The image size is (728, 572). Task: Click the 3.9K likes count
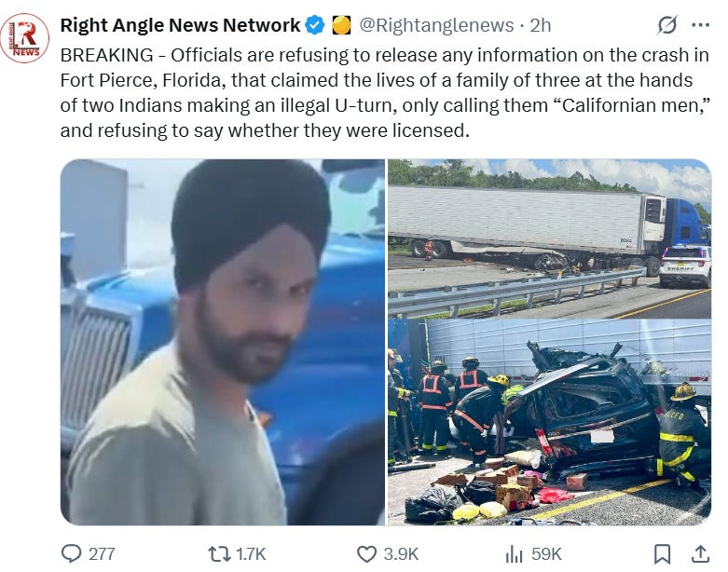click(x=401, y=554)
